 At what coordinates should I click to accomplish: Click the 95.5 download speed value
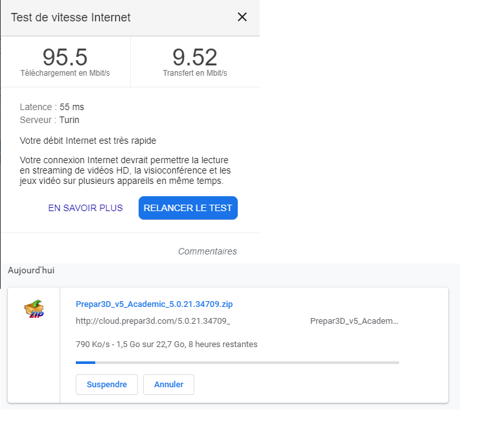(x=65, y=57)
